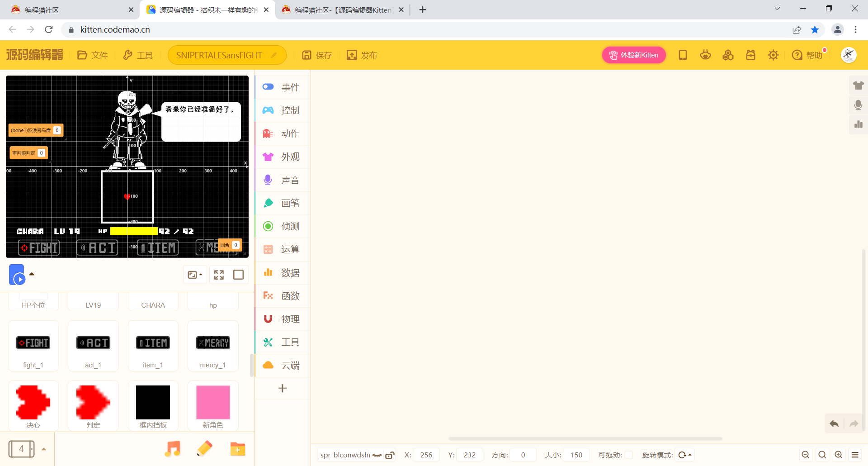The image size is (868, 466).
Task: Edit the project name SNIPERTALESansFIGHT
Action: (227, 55)
